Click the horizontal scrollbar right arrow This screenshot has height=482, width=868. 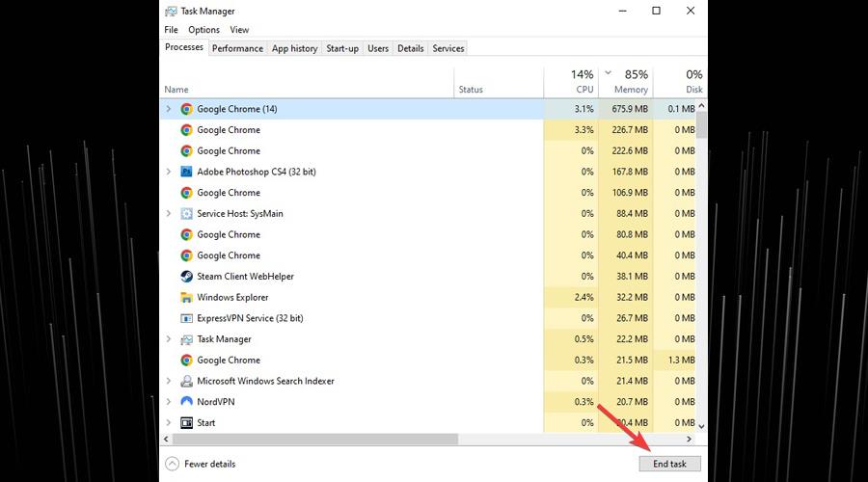pos(690,439)
